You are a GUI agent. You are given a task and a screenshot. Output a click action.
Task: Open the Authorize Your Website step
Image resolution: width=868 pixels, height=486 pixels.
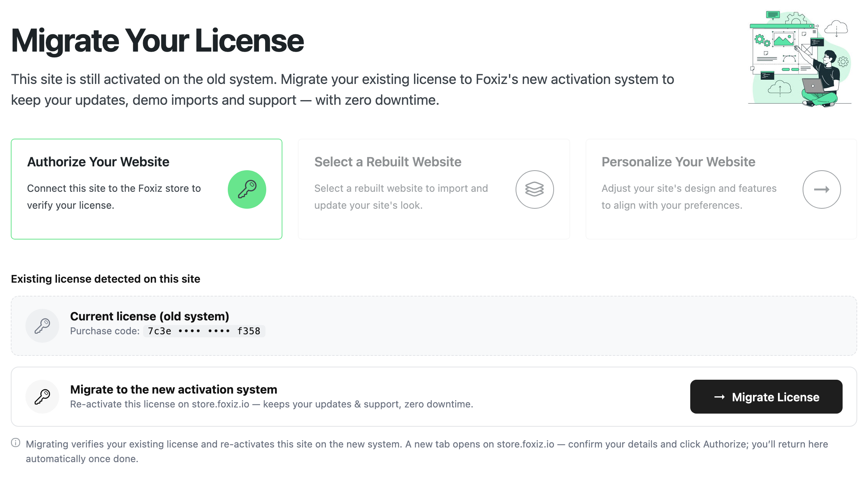(x=147, y=189)
